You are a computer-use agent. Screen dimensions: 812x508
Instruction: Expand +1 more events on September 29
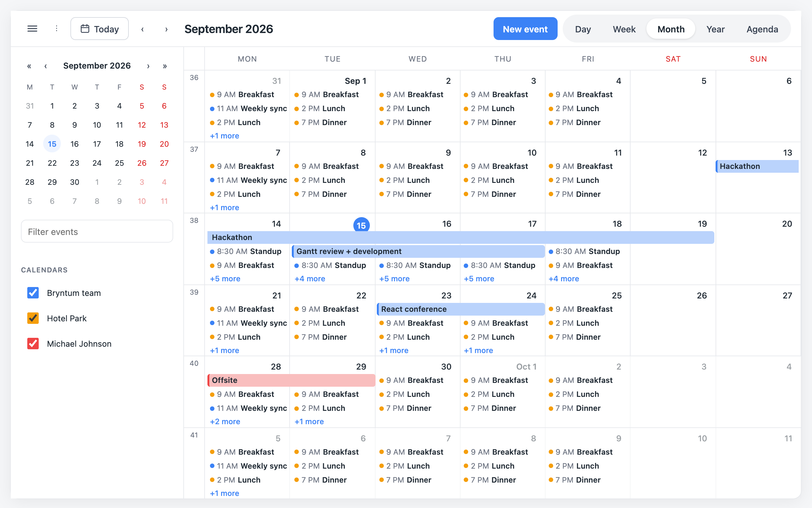(309, 421)
